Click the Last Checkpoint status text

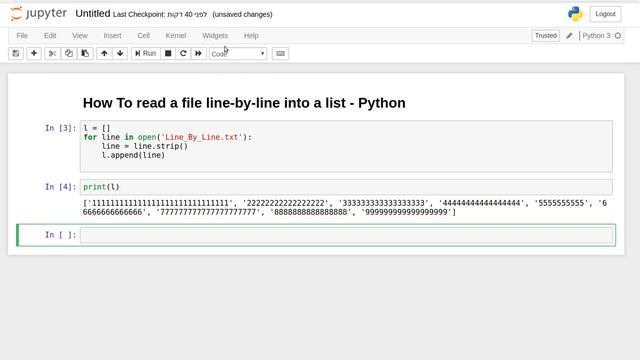[160, 14]
